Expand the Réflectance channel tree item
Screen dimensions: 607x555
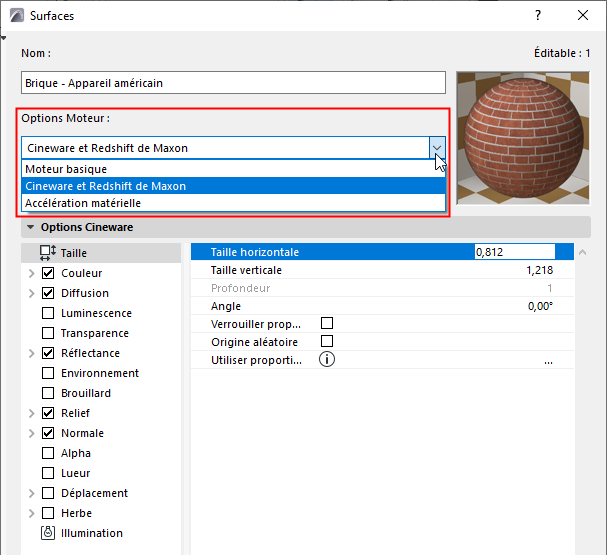click(x=32, y=353)
